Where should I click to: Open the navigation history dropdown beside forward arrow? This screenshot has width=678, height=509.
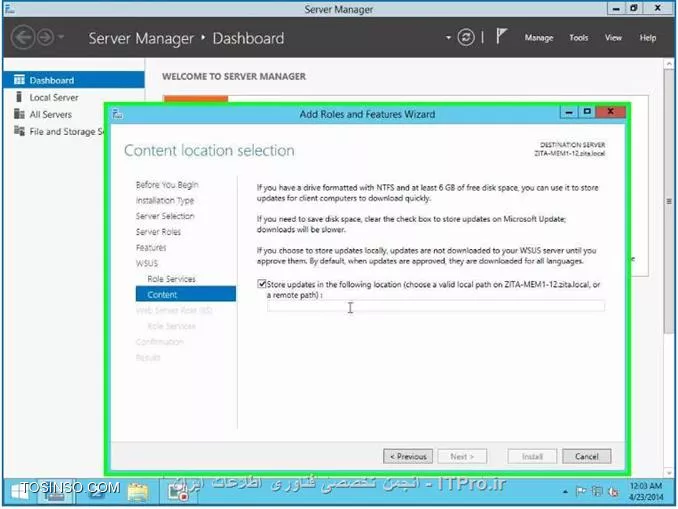point(61,37)
